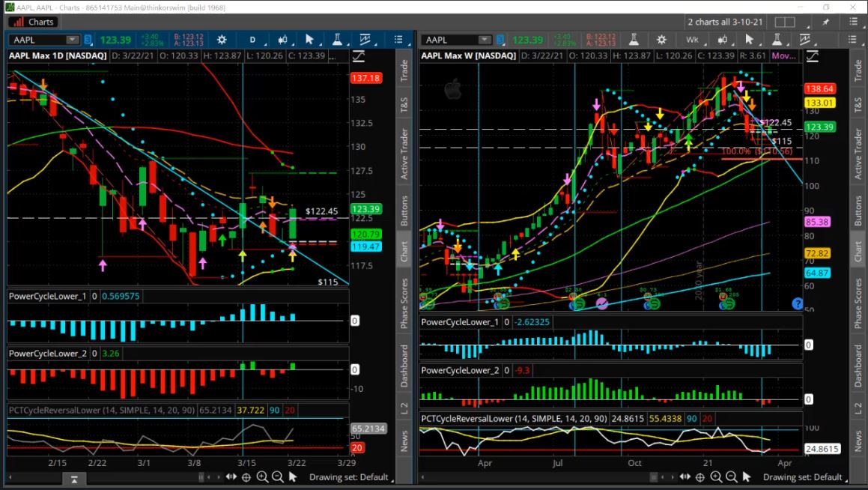The image size is (868, 490).
Task: Click the 133.01 yellow price bubble on the right axis
Action: 820,103
